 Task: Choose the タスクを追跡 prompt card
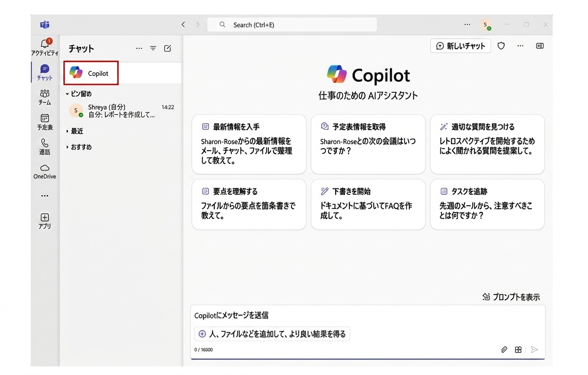487,205
